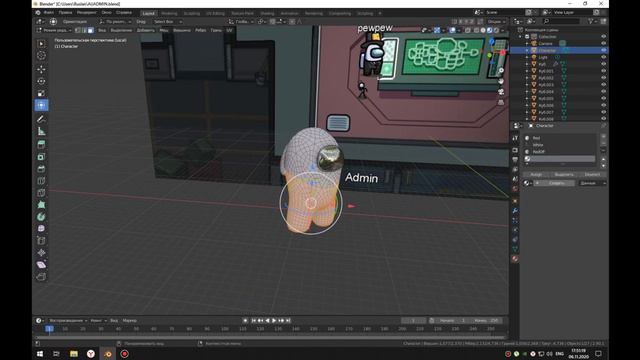Image resolution: width=640 pixels, height=360 pixels.
Task: Enable face select mode
Action: point(90,30)
